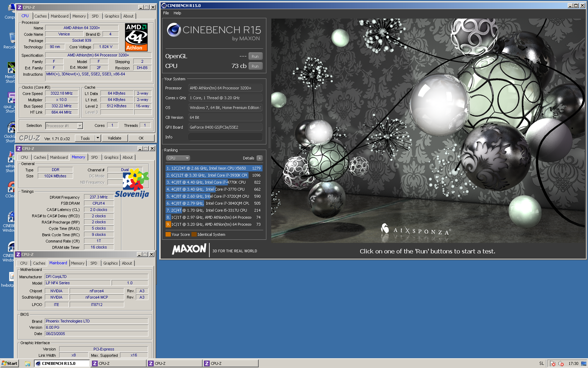Select ranking row Intel Xeon CPU X5650

pyautogui.click(x=214, y=168)
